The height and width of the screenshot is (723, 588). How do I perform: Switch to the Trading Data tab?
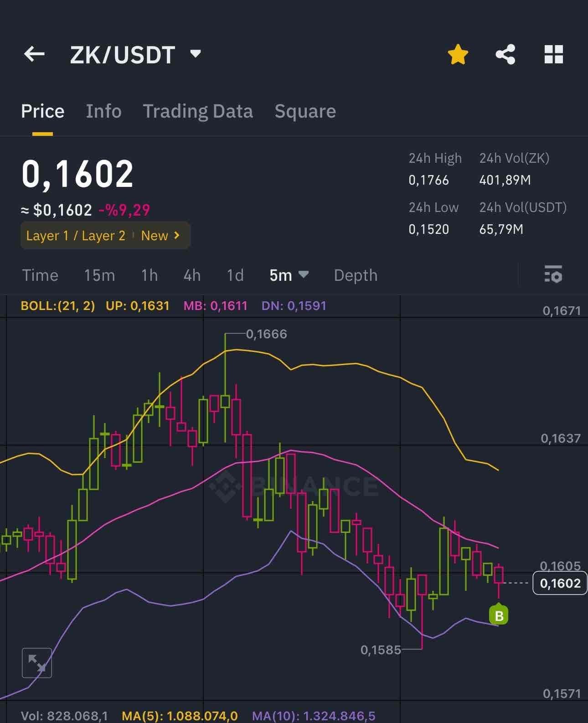click(198, 112)
